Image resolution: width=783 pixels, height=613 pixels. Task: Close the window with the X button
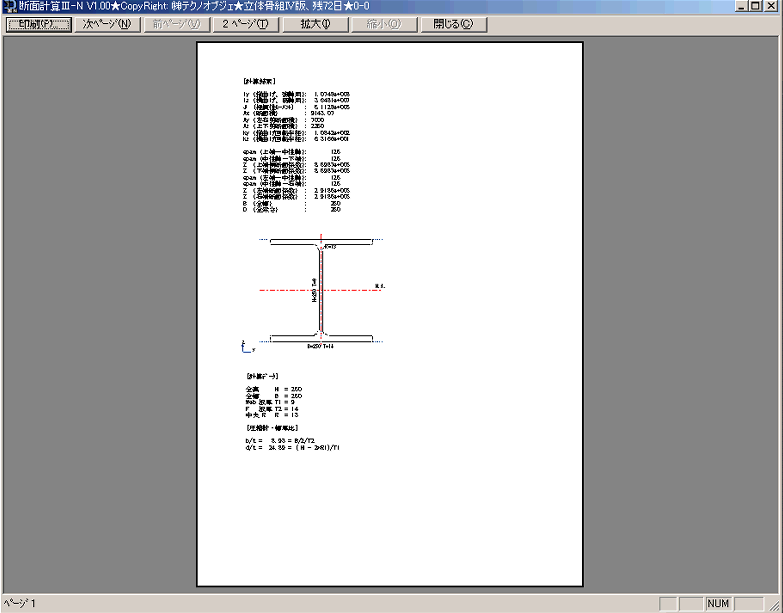click(774, 7)
